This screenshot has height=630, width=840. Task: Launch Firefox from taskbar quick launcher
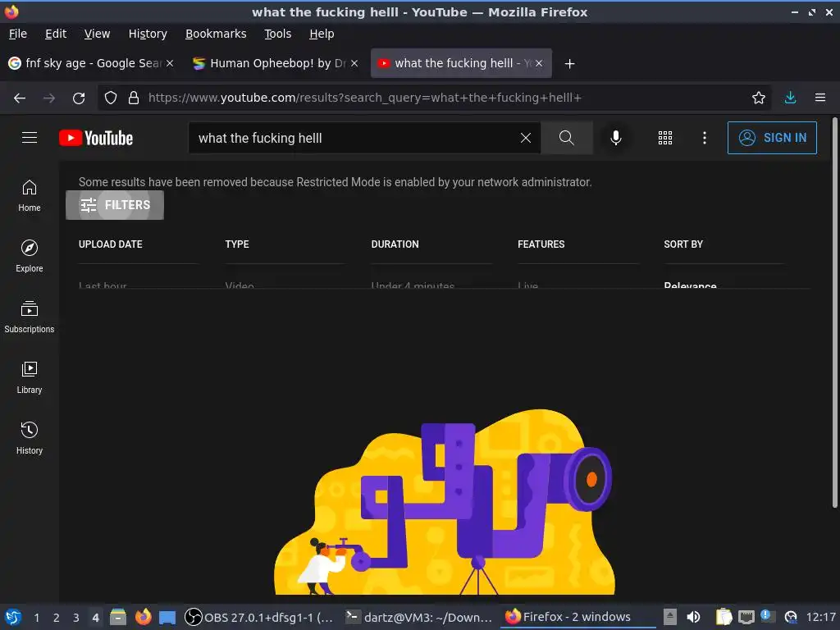[x=143, y=617]
